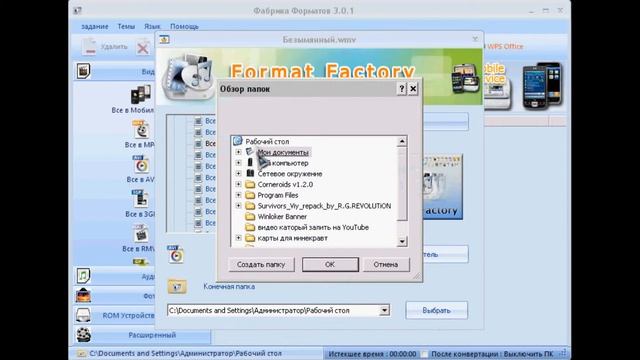Select the карты для минекравт folder

pyautogui.click(x=292, y=238)
